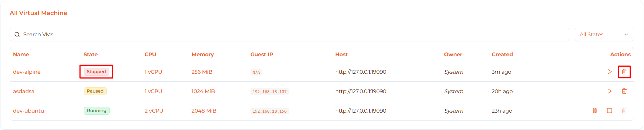
Task: Click the Name column header
Action: click(x=21, y=55)
